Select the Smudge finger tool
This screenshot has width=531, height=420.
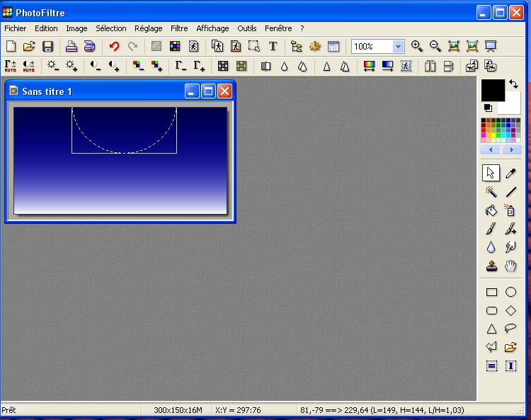[510, 247]
